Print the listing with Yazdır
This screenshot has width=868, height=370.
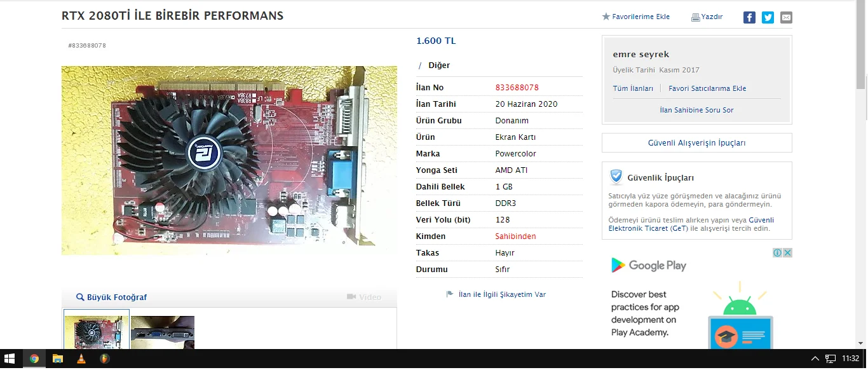(x=707, y=17)
